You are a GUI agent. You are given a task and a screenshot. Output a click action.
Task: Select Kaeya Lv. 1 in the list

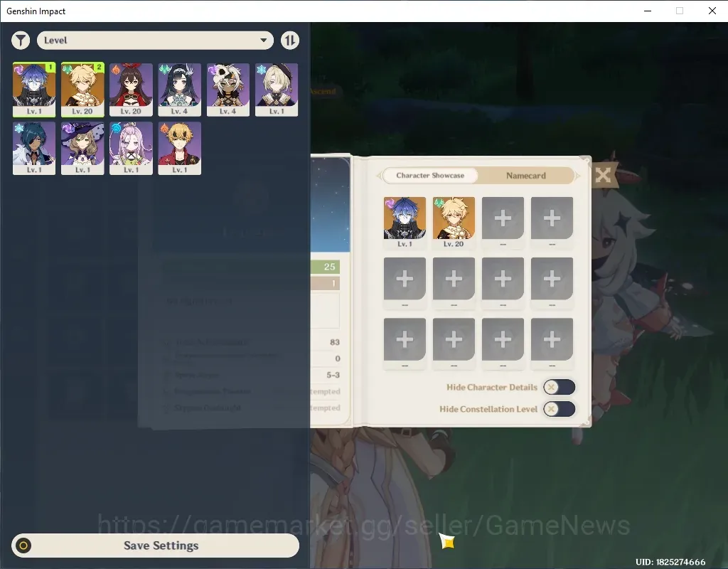coord(34,148)
